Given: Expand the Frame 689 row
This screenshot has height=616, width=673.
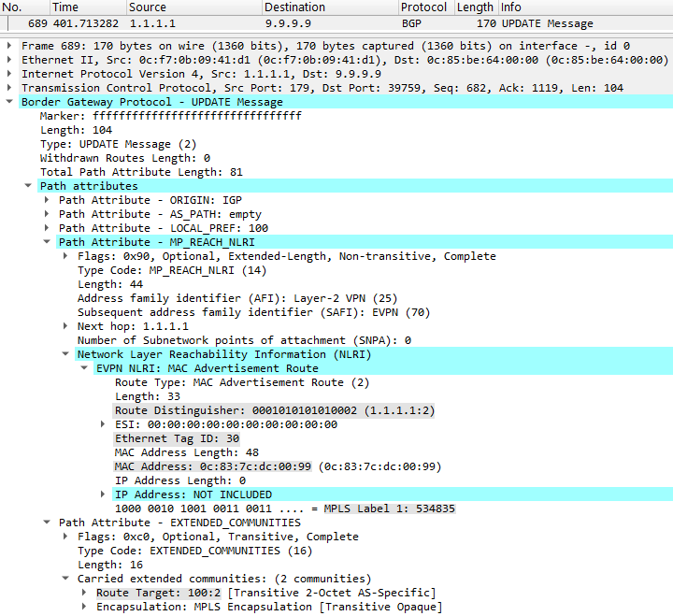Looking at the screenshot, I should click(9, 46).
